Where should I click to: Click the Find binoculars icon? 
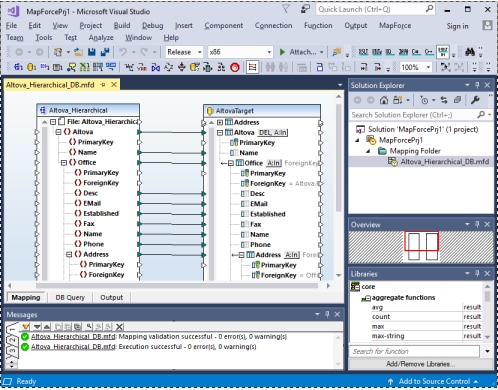pyautogui.click(x=470, y=52)
